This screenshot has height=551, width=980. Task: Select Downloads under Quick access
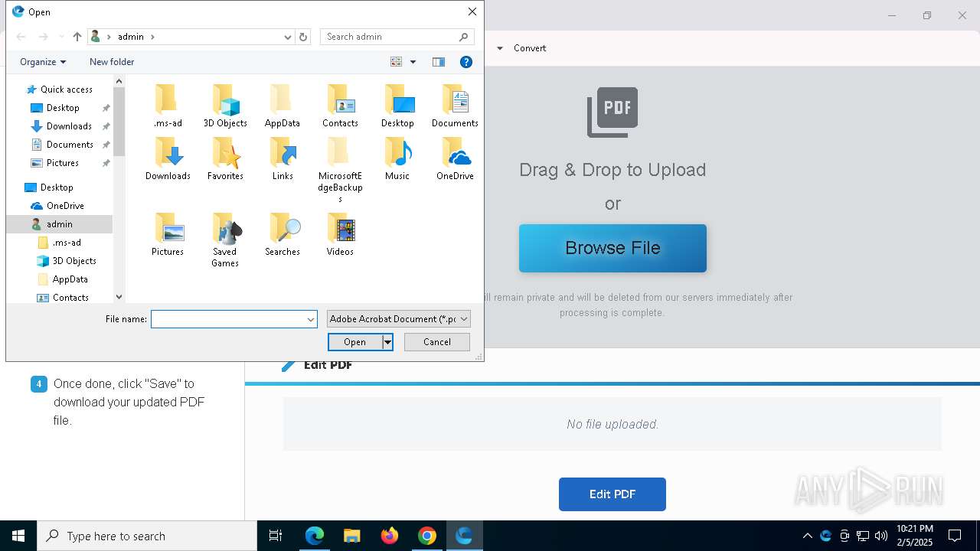[x=69, y=126]
